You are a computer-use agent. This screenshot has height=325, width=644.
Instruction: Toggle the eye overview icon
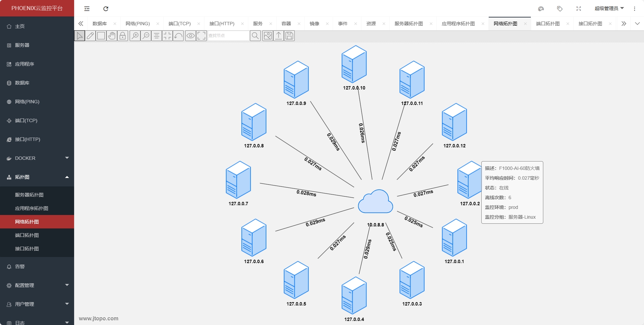coord(191,36)
